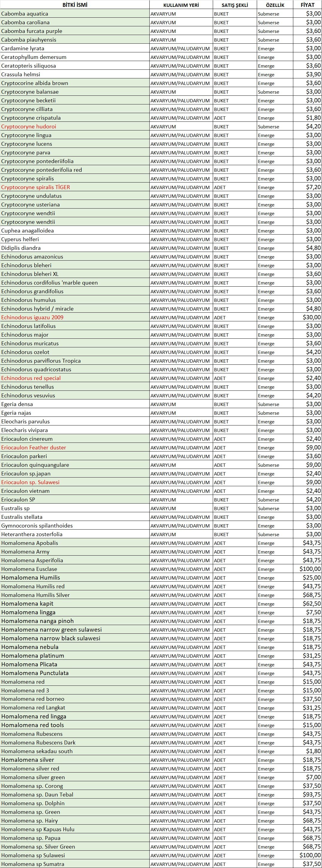Select the ÖZELLİK column header

tap(275, 5)
